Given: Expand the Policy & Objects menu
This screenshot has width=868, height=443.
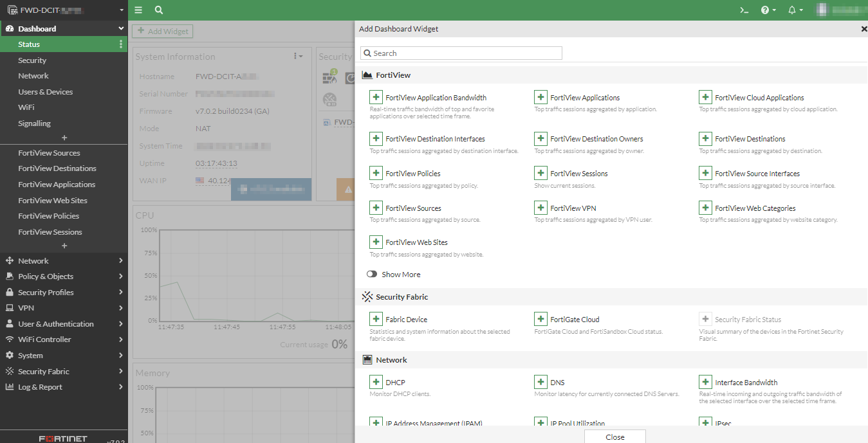Looking at the screenshot, I should [x=64, y=276].
